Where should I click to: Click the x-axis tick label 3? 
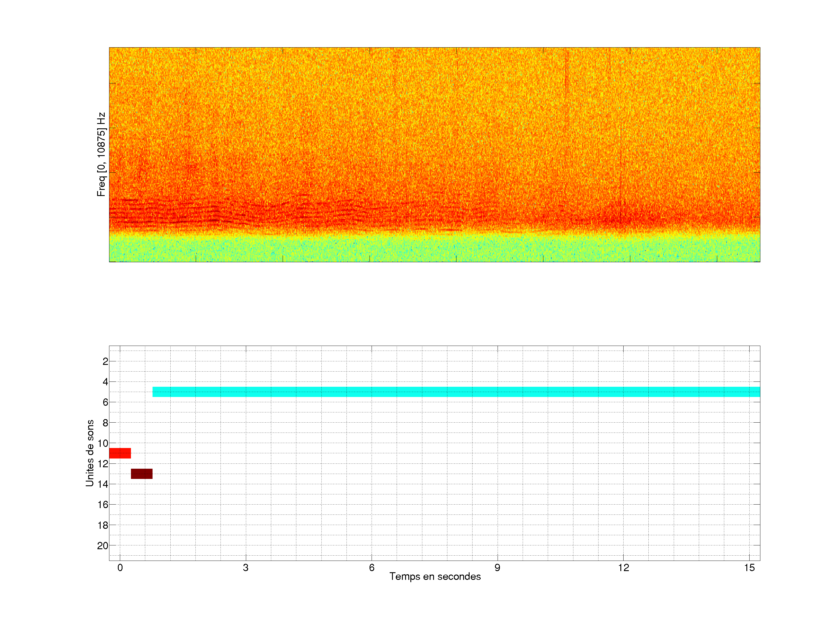click(246, 568)
